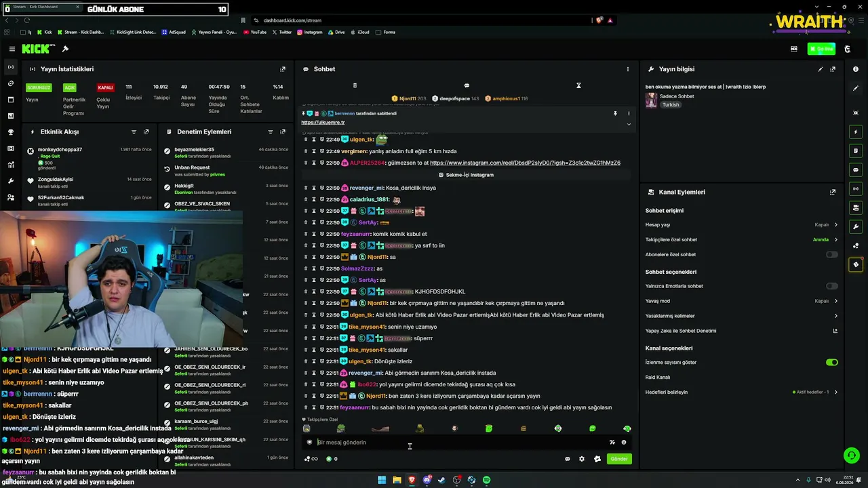Toggle Yalnızca Emotlarla sohbet switch
The image size is (868, 488).
(832, 286)
